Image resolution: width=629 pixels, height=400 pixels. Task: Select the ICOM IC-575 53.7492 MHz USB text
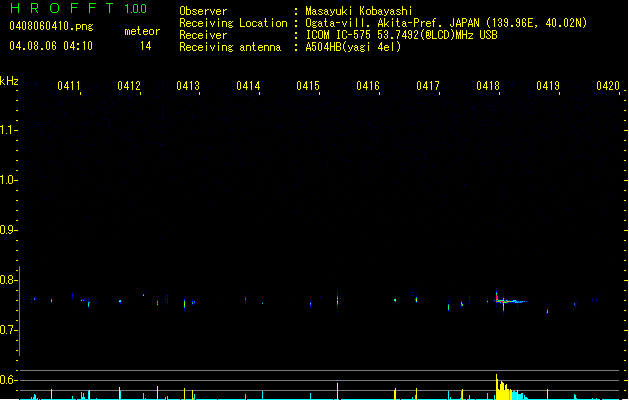click(x=402, y=35)
